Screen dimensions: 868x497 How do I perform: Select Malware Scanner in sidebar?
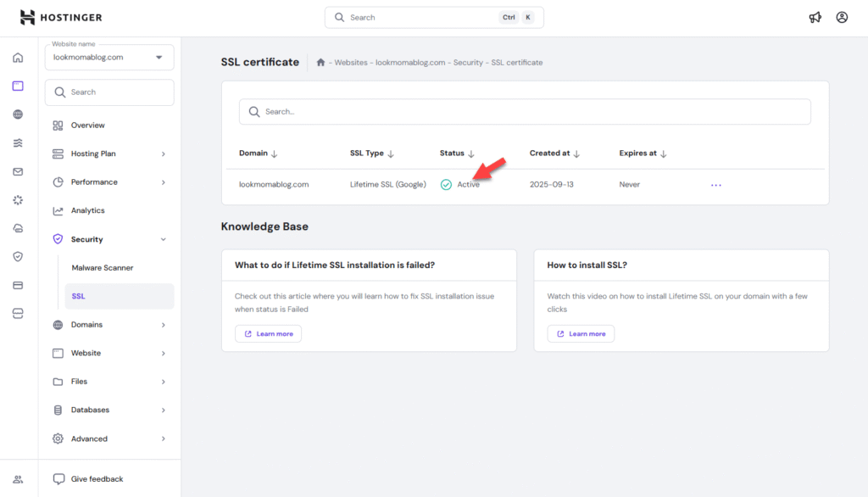pos(103,268)
